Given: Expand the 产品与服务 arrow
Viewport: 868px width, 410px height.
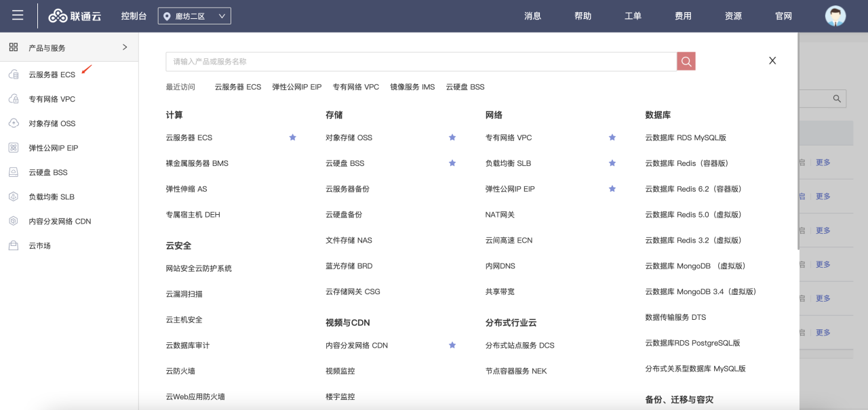Looking at the screenshot, I should tap(125, 47).
